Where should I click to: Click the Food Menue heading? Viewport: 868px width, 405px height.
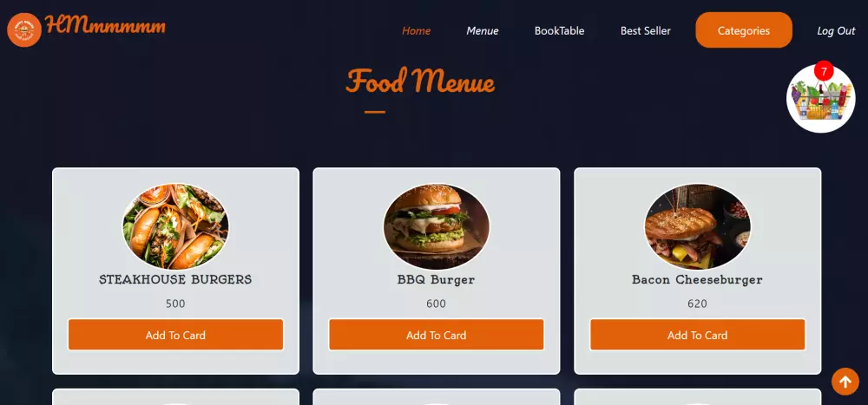click(420, 82)
